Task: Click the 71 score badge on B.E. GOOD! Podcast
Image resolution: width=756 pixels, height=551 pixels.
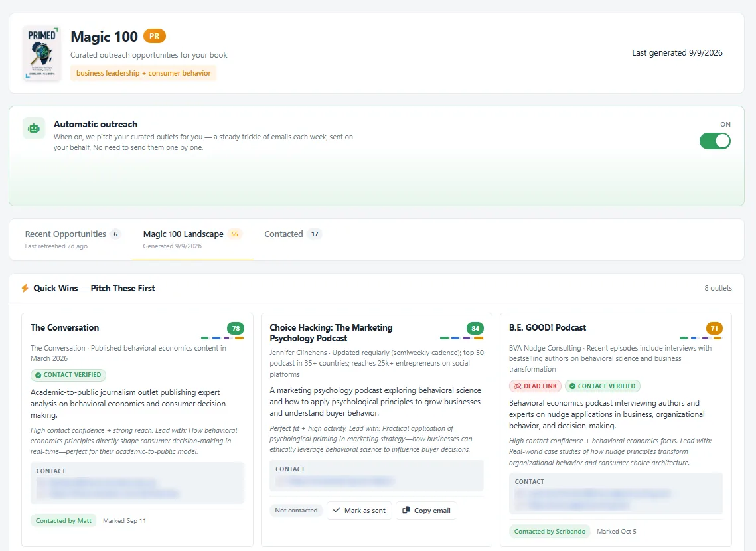Action: pyautogui.click(x=715, y=329)
